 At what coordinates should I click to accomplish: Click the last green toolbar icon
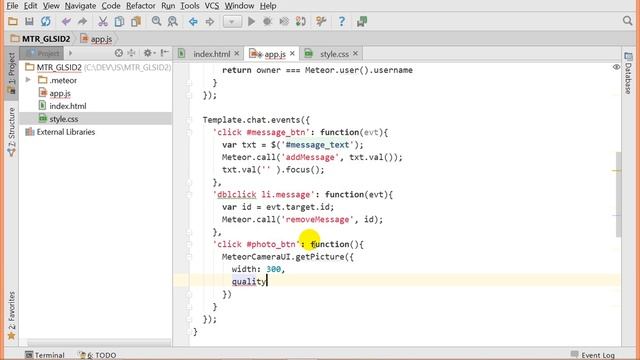(x=362, y=21)
